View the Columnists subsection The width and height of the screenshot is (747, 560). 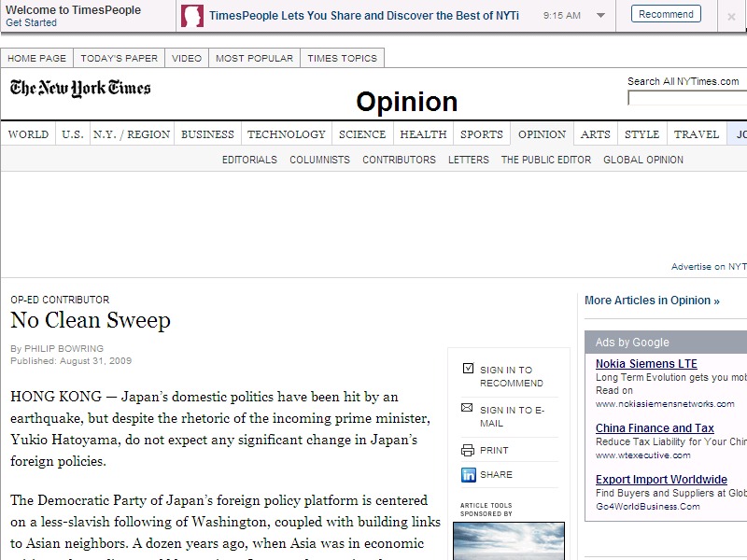[x=319, y=160]
